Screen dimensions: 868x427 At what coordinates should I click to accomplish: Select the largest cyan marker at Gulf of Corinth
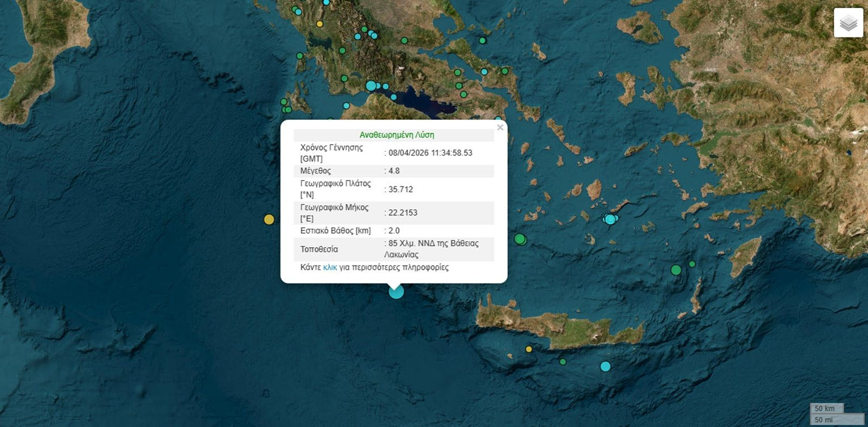click(x=371, y=86)
